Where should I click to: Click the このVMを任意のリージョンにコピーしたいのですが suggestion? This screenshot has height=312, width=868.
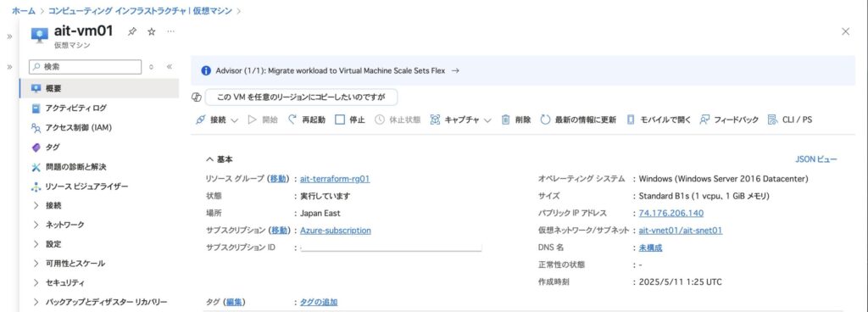(301, 97)
